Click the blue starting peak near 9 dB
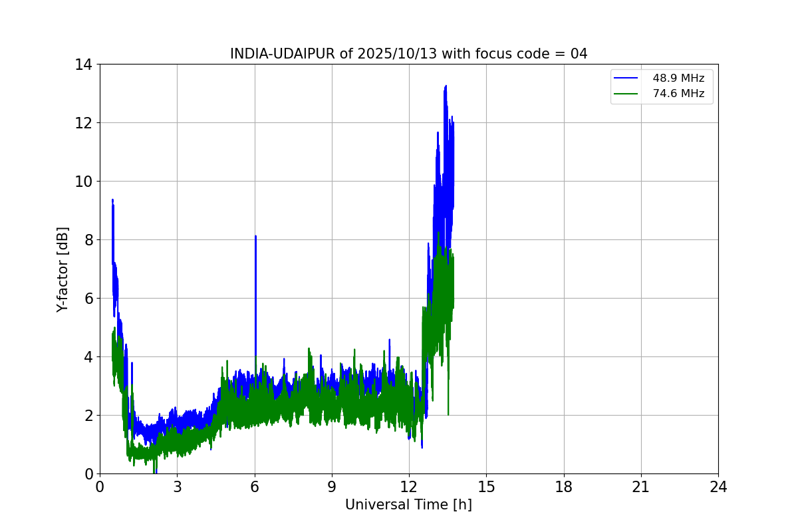 pos(112,199)
